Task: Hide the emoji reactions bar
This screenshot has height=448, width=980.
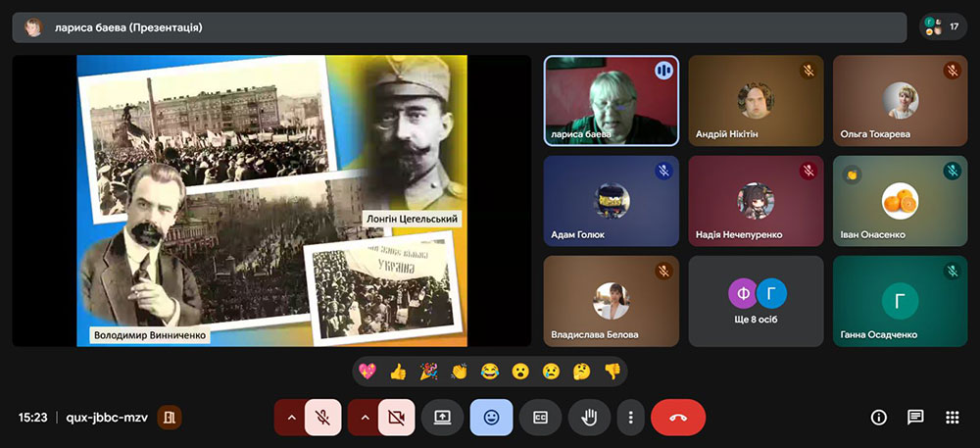Action: point(491,417)
